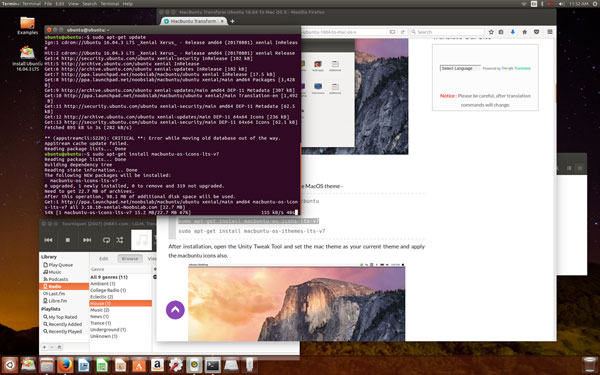Open View menu in top bar

coord(73,3)
